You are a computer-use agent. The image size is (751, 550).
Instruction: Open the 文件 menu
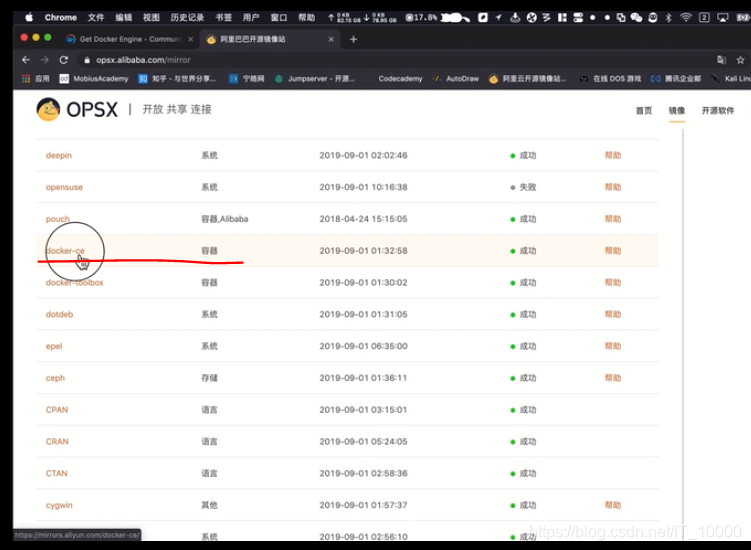tap(96, 17)
